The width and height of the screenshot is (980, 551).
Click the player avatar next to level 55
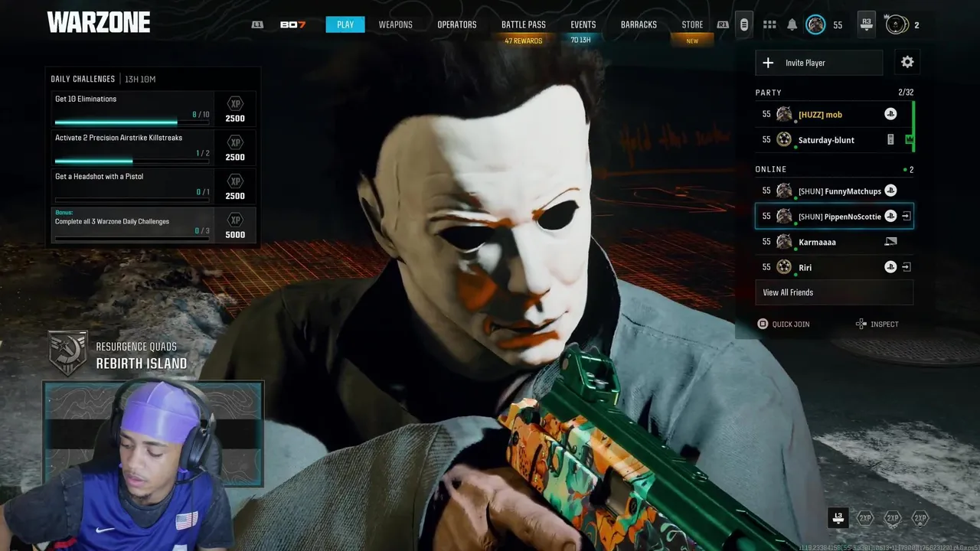coord(815,24)
